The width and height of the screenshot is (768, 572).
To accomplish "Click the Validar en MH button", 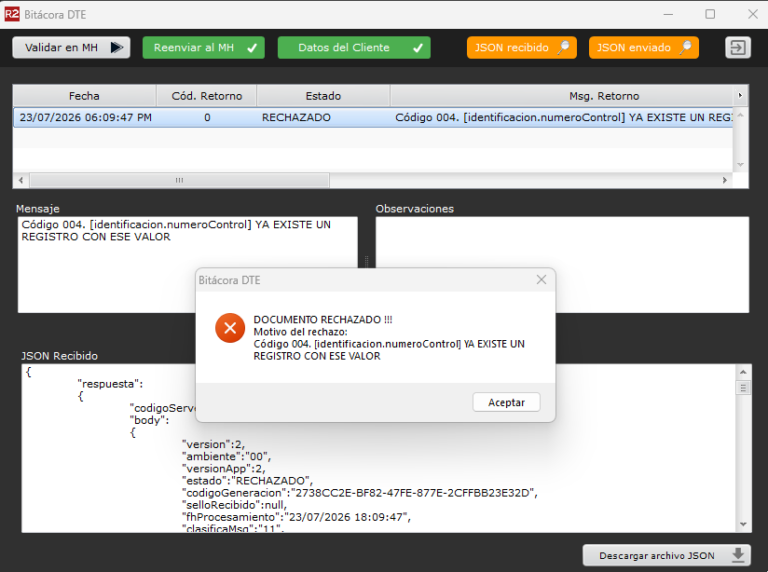I will [71, 48].
